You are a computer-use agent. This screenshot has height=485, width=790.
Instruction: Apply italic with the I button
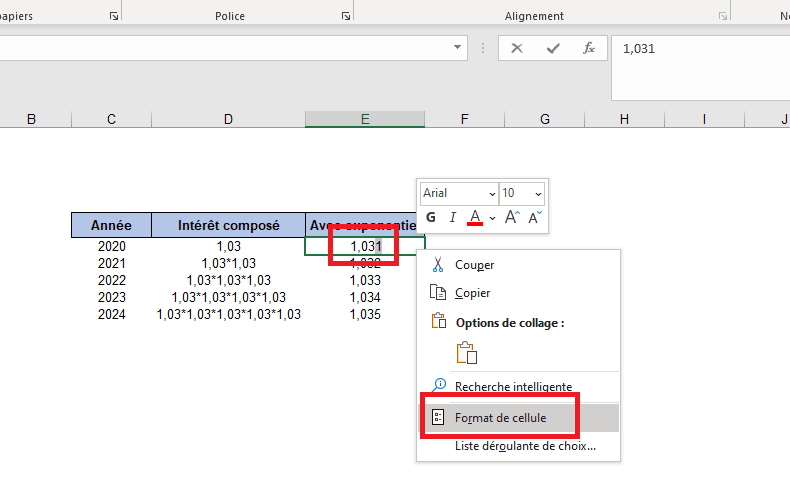pyautogui.click(x=452, y=218)
